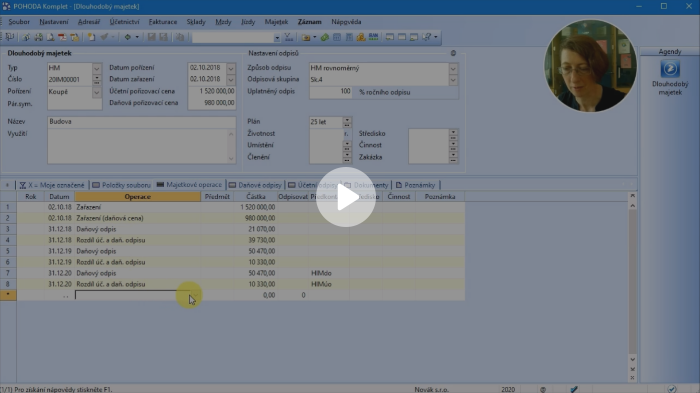
Task: Expand the Typ dropdown showing HM
Action: (x=96, y=68)
